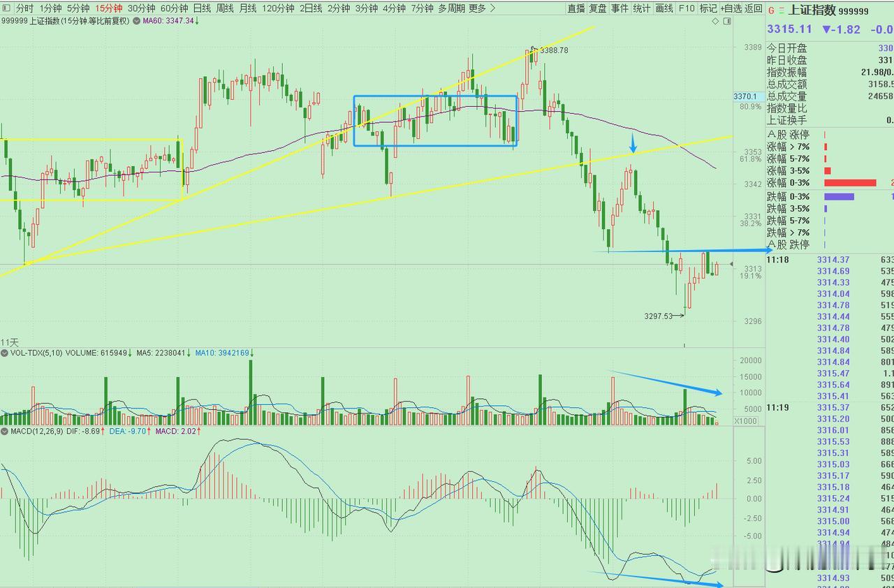Screen dimensions: 894x588
Task: Switch to 60分钟 period
Action: (174, 8)
